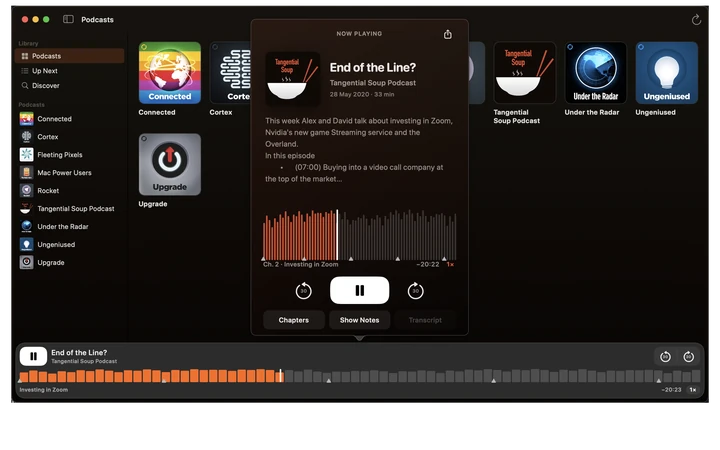720x450 pixels.
Task: Click the unplayed dot on Connected tile
Action: click(x=144, y=47)
